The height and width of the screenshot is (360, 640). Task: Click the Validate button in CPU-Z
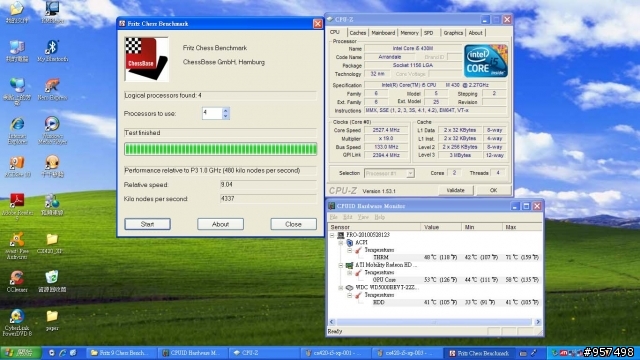pyautogui.click(x=456, y=190)
